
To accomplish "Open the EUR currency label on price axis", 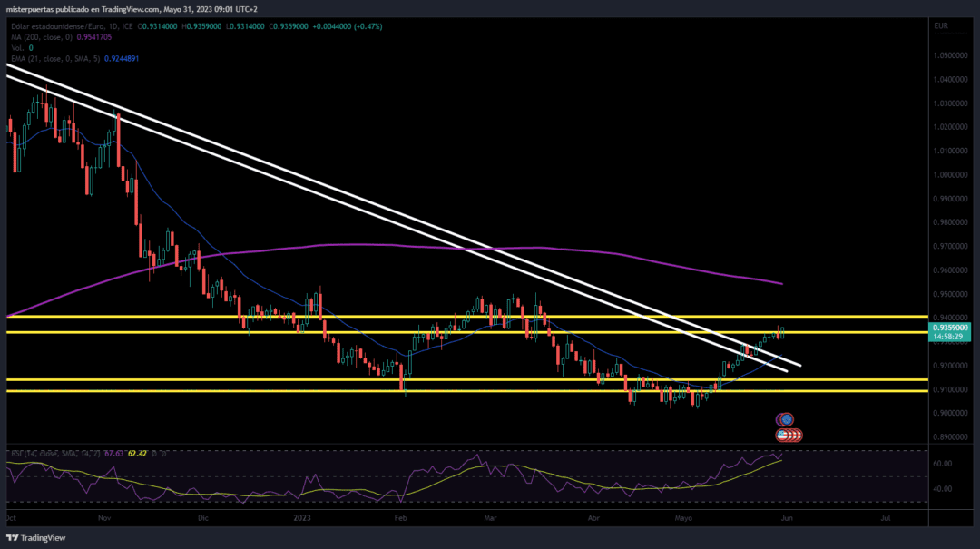I will pos(941,25).
